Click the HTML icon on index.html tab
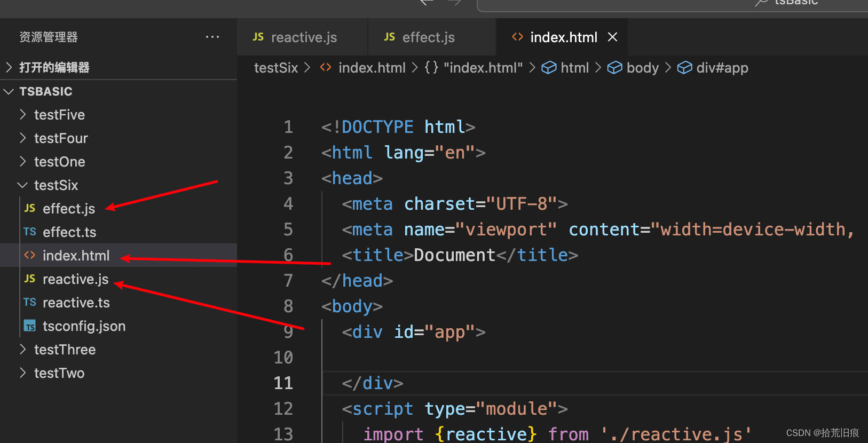The height and width of the screenshot is (443, 868). [517, 37]
